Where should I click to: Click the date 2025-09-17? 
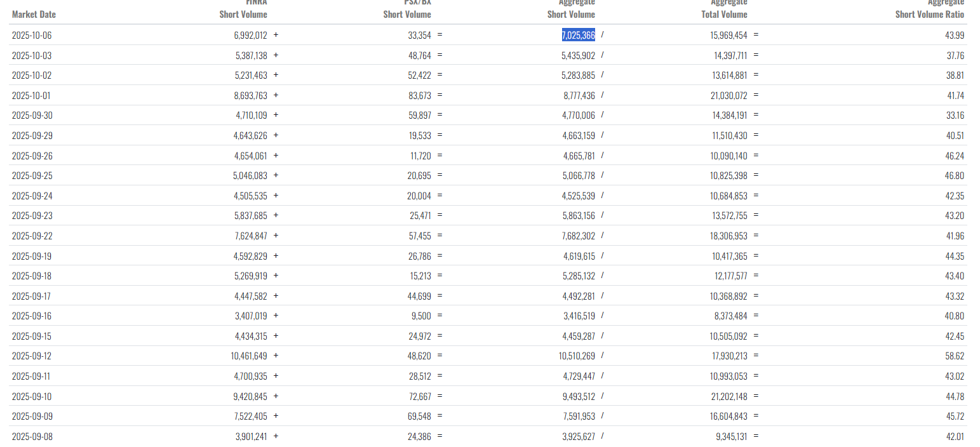pyautogui.click(x=32, y=297)
